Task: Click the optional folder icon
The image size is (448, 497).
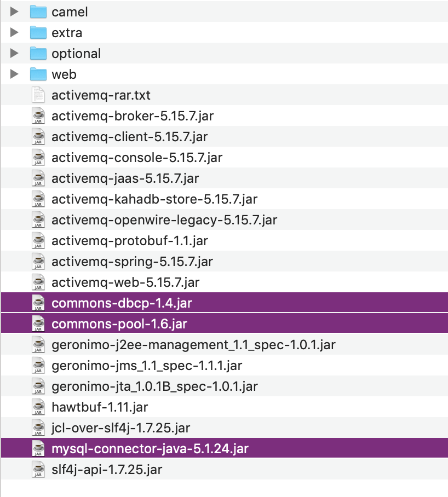Action: [38, 54]
